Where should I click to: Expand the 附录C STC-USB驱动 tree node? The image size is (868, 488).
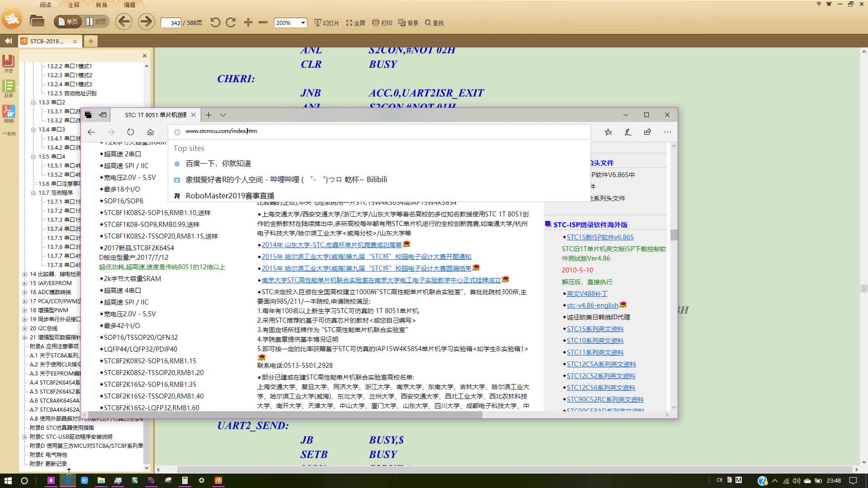tap(25, 437)
